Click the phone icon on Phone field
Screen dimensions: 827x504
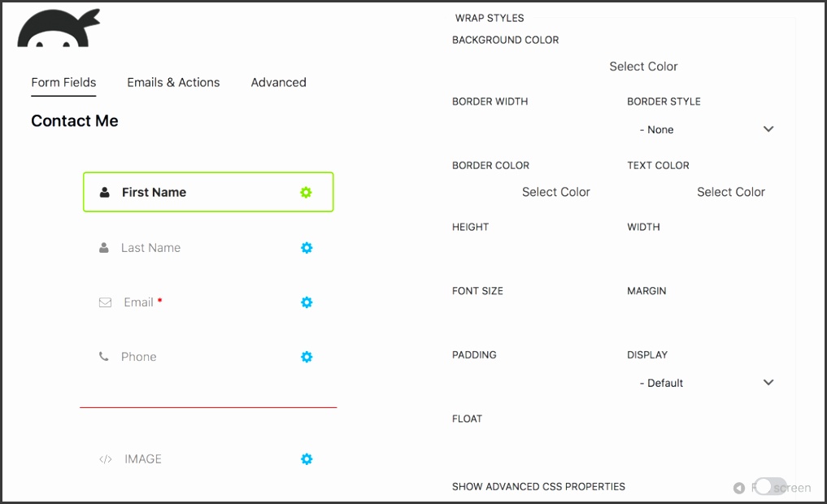click(x=104, y=357)
